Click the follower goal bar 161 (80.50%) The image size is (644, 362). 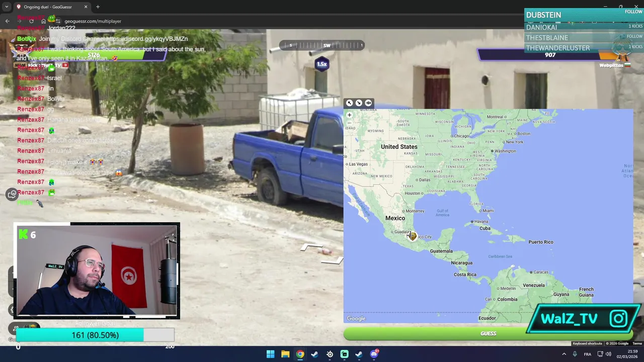coord(95,335)
